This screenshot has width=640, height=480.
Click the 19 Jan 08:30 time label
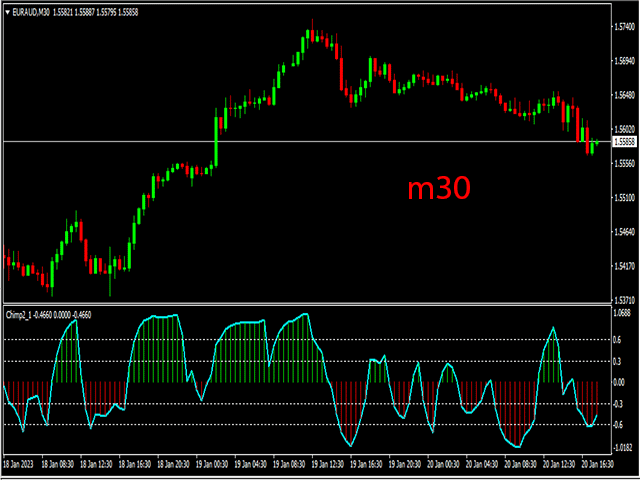point(289,464)
